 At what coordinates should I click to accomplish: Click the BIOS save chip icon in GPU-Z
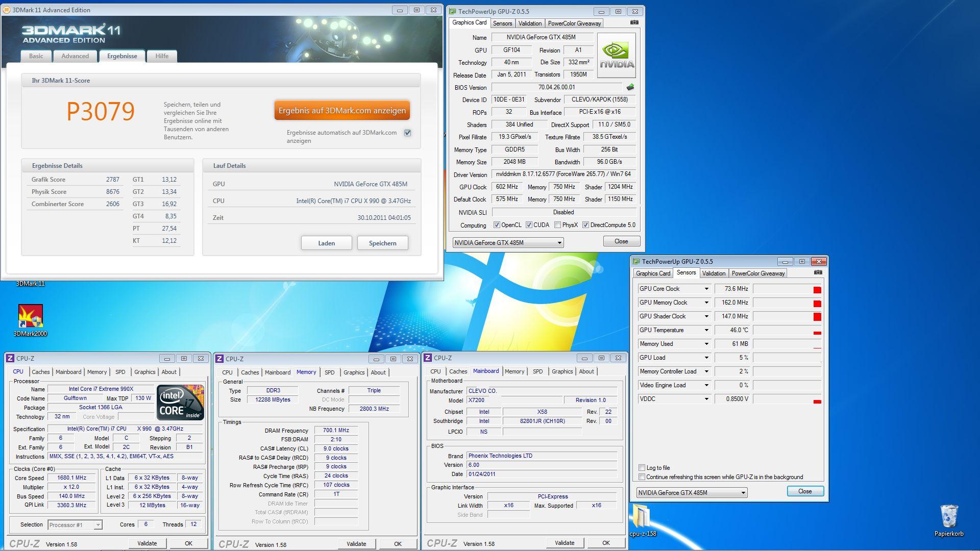[x=630, y=87]
